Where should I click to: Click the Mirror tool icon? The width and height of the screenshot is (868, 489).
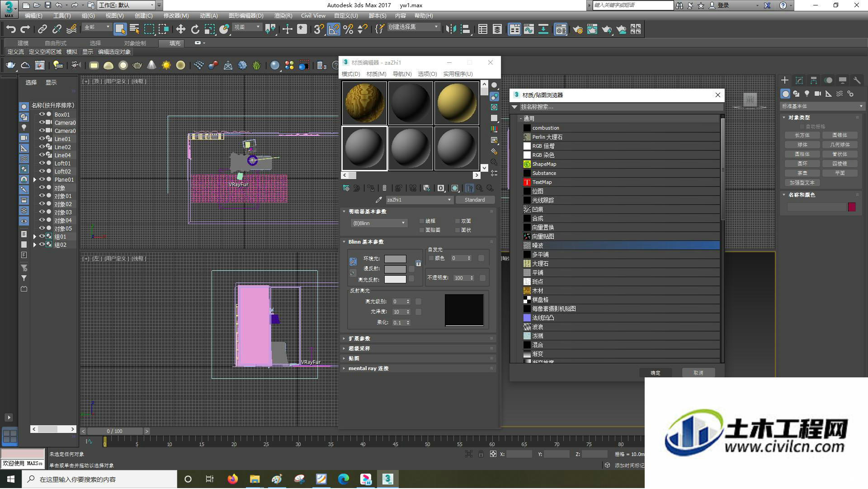451,29
